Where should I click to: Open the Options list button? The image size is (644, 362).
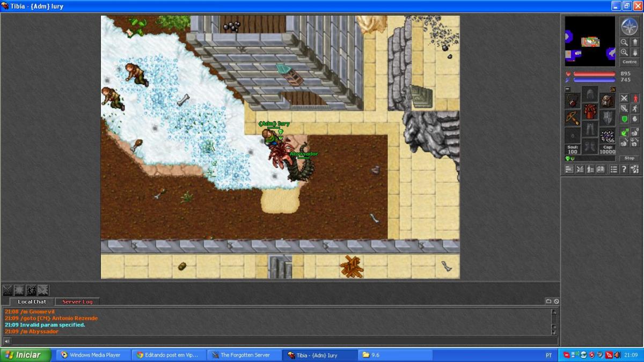pyautogui.click(x=614, y=169)
